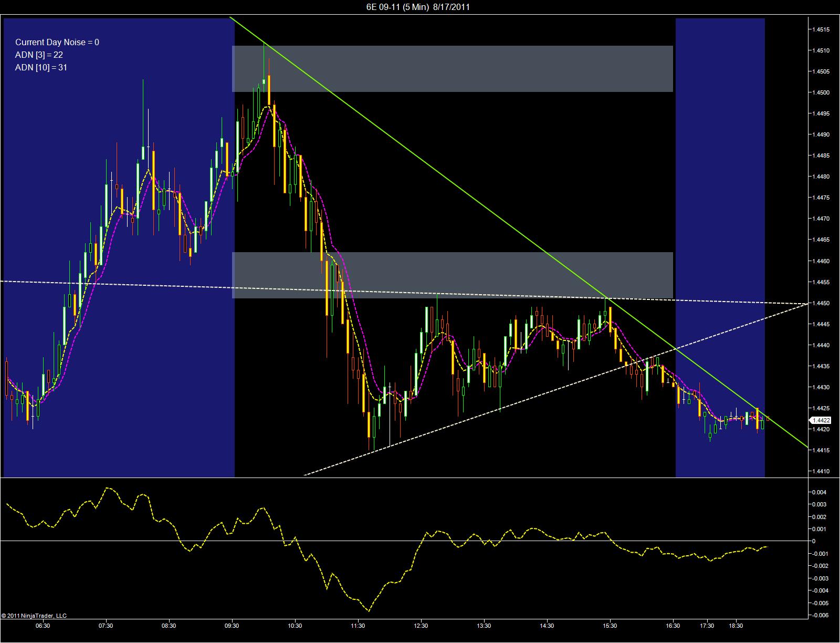Click the 1.4430 price axis label
Image resolution: width=840 pixels, height=643 pixels.
click(x=821, y=387)
